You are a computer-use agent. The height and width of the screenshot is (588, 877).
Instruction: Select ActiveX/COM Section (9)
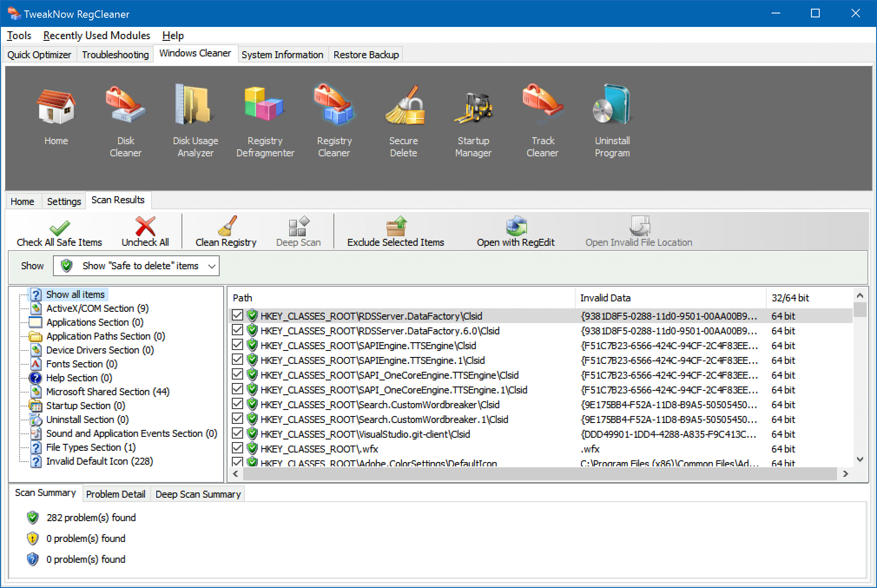point(97,308)
